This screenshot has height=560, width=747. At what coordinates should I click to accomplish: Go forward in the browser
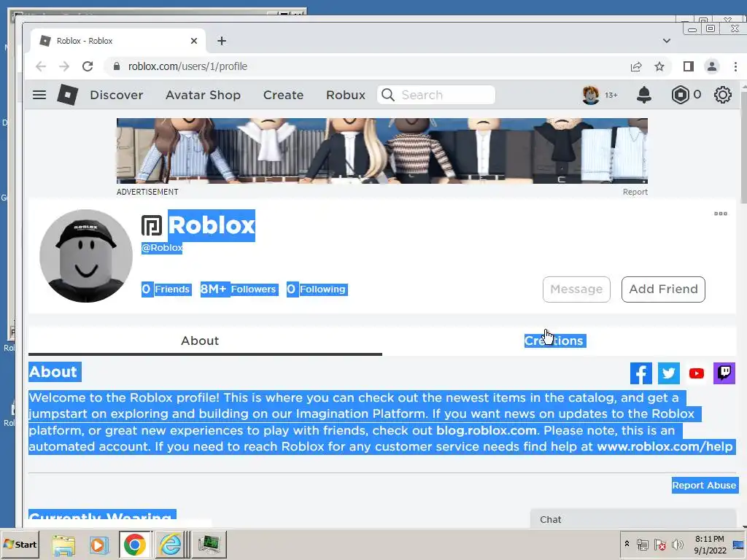pos(64,66)
